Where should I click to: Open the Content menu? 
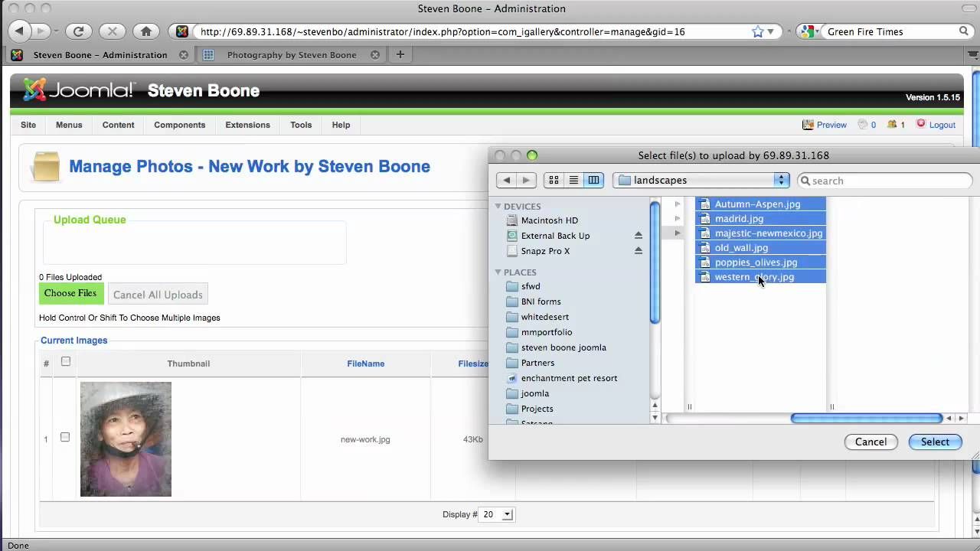pyautogui.click(x=118, y=125)
